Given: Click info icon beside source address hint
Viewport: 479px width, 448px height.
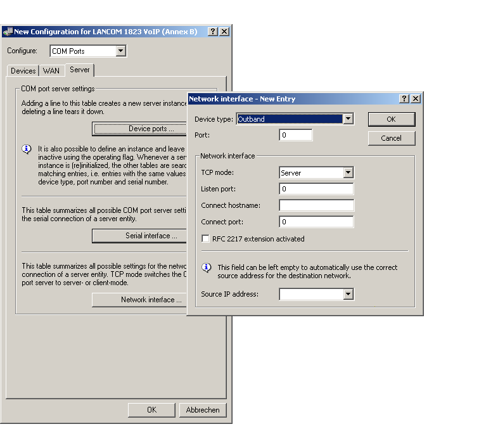Looking at the screenshot, I should 206,267.
